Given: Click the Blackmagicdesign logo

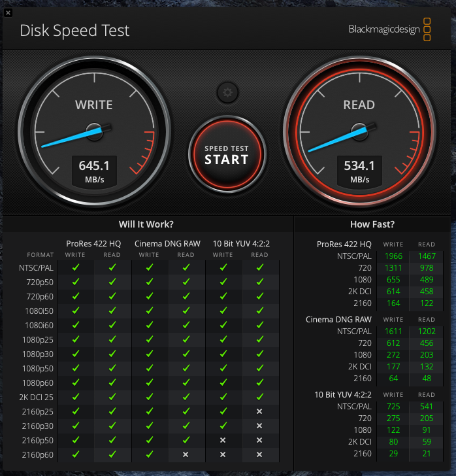Looking at the screenshot, I should tap(390, 29).
